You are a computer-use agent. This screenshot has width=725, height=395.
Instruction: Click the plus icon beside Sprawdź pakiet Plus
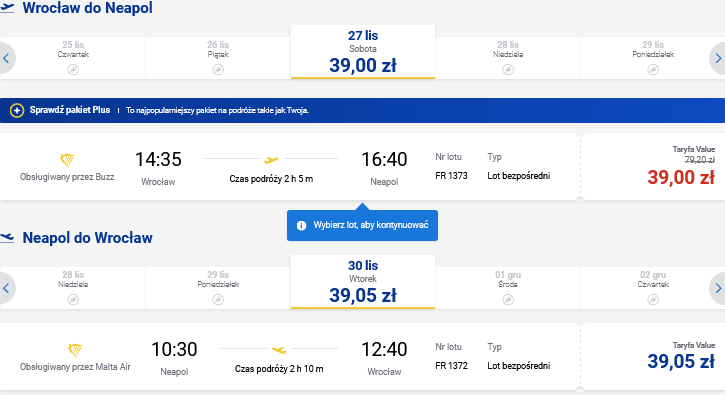(17, 111)
